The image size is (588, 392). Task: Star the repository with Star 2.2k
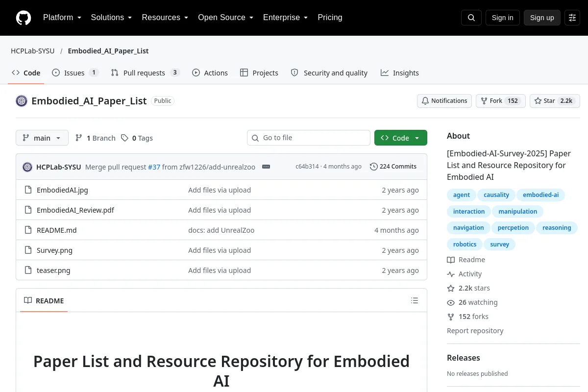tap(555, 101)
